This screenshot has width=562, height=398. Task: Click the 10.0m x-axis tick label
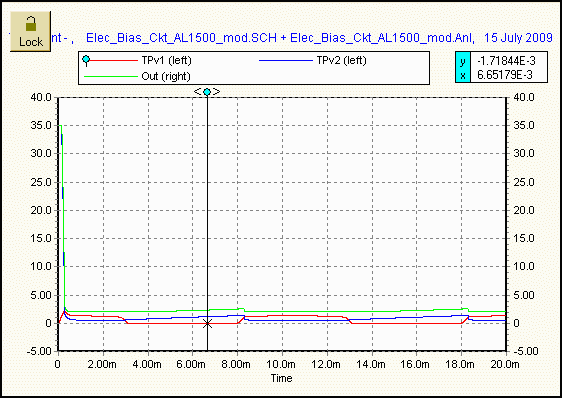281,364
